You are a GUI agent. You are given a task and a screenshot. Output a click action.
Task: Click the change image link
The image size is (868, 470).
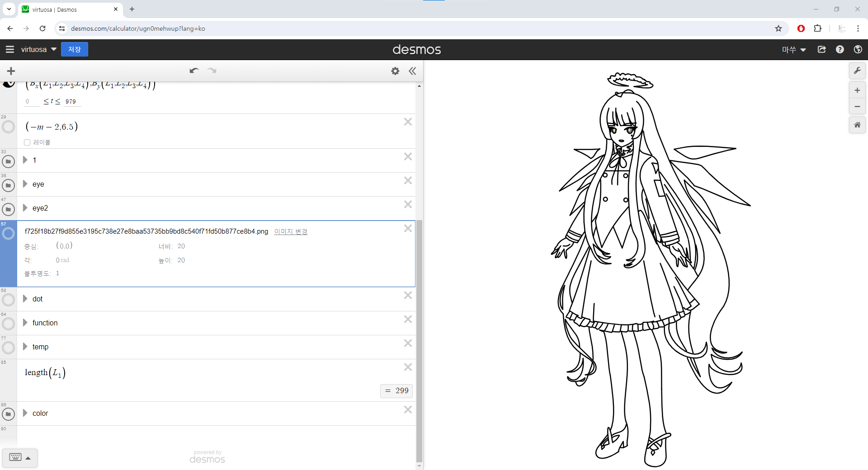[x=291, y=231]
